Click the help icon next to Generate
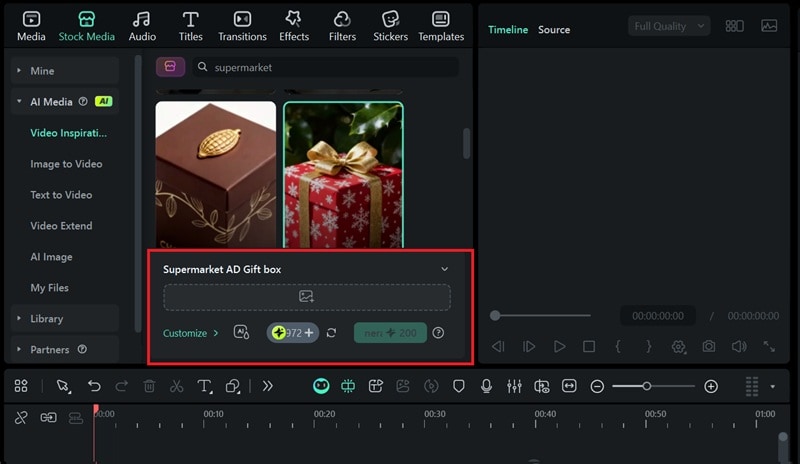 (438, 333)
